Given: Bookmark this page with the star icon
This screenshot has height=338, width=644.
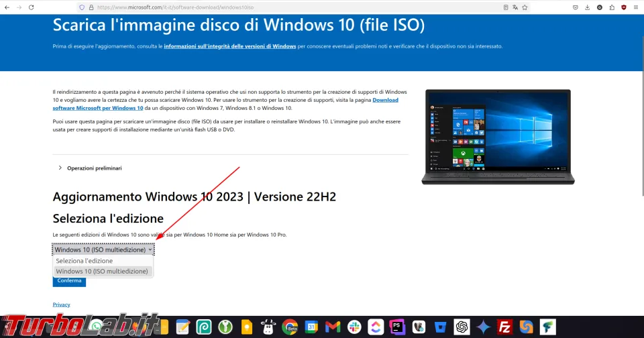Looking at the screenshot, I should pos(525,7).
